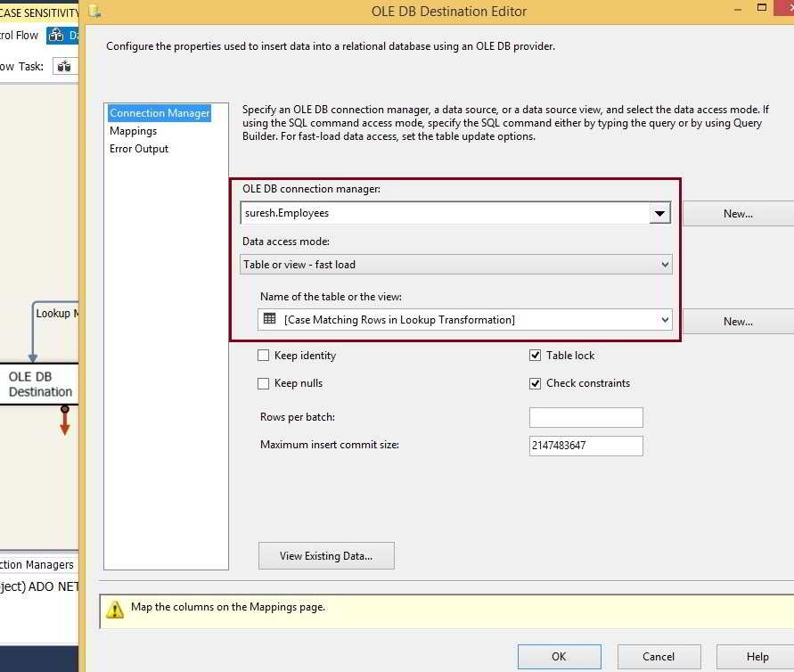The height and width of the screenshot is (672, 794).
Task: Click the Lookup Match Output path label
Action: click(57, 314)
